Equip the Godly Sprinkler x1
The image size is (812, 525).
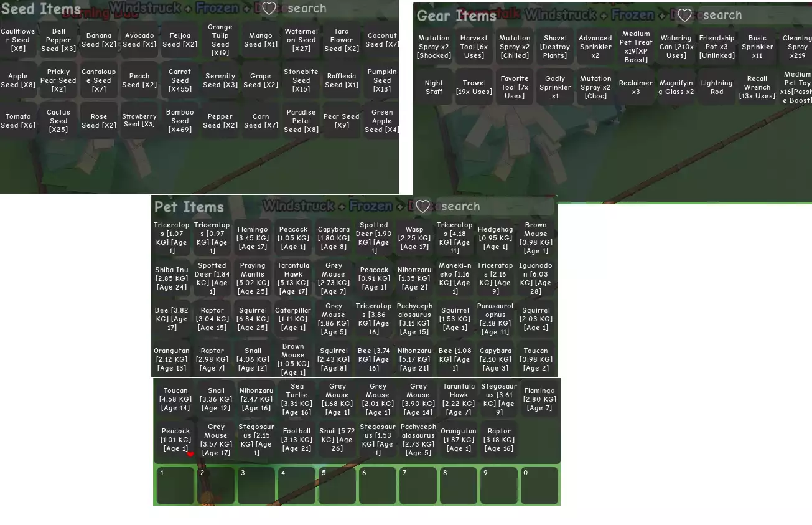pos(555,87)
